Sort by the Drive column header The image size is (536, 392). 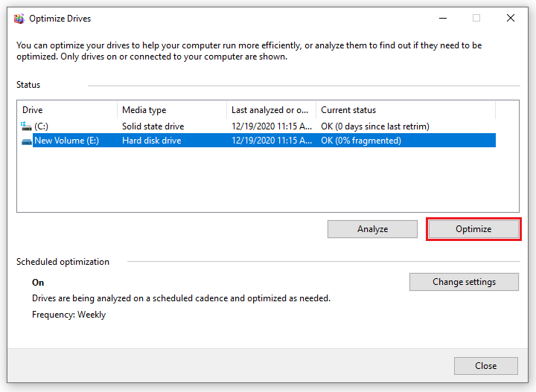pyautogui.click(x=67, y=110)
